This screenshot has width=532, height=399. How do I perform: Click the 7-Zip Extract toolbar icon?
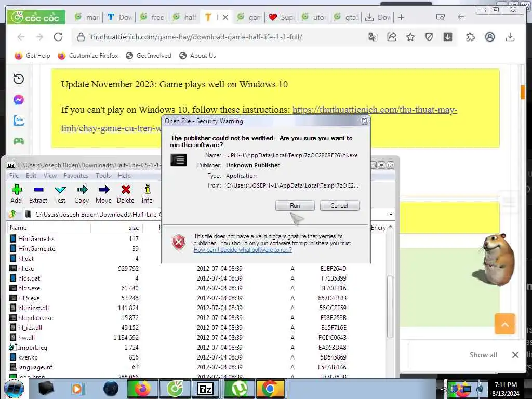[x=38, y=194]
